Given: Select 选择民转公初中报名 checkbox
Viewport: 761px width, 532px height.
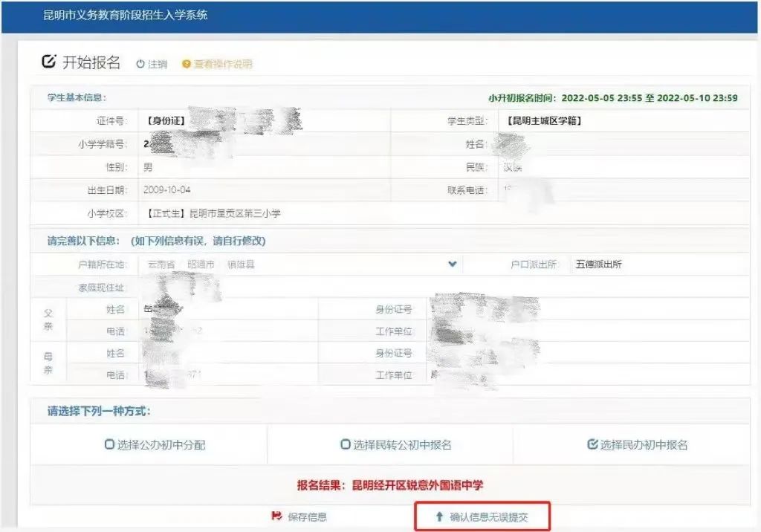Looking at the screenshot, I should pyautogui.click(x=345, y=444).
